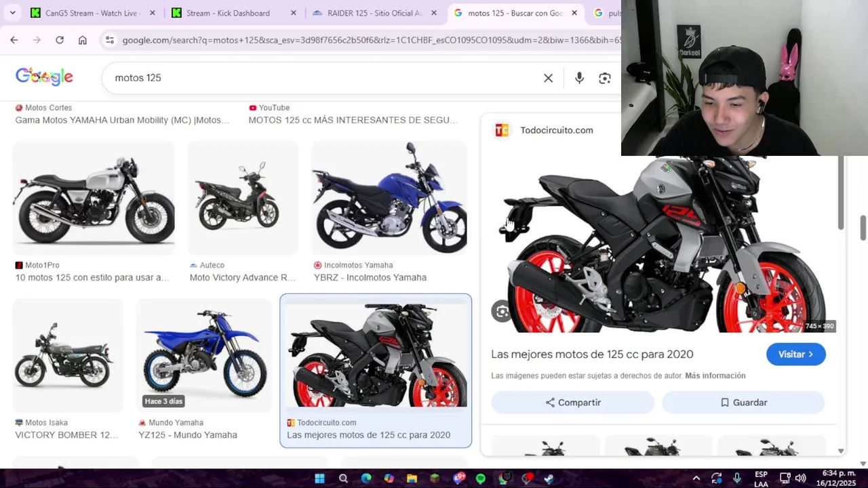Open YBRZ - Incolmotos Yamaha link
Screen dimensions: 868x488
[x=370, y=277]
